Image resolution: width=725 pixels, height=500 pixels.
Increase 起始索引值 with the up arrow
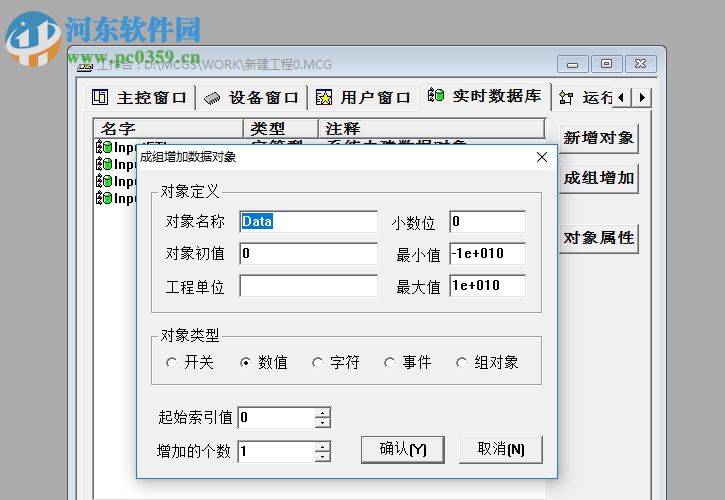[x=323, y=413]
